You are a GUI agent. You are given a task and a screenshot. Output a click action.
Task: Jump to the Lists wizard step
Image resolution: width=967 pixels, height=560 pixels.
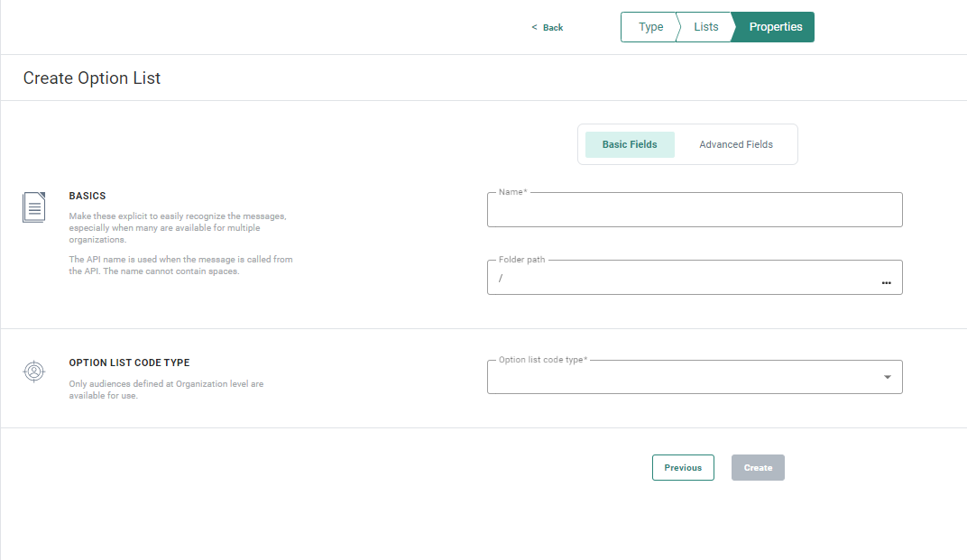705,27
